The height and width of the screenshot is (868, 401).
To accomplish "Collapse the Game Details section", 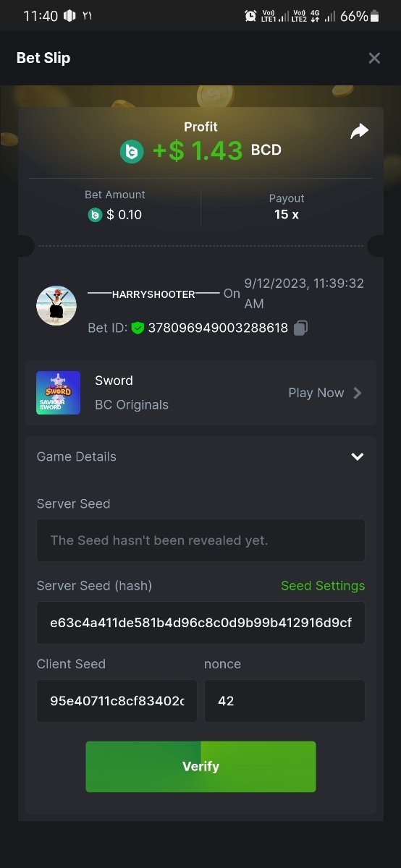I will pyautogui.click(x=357, y=456).
